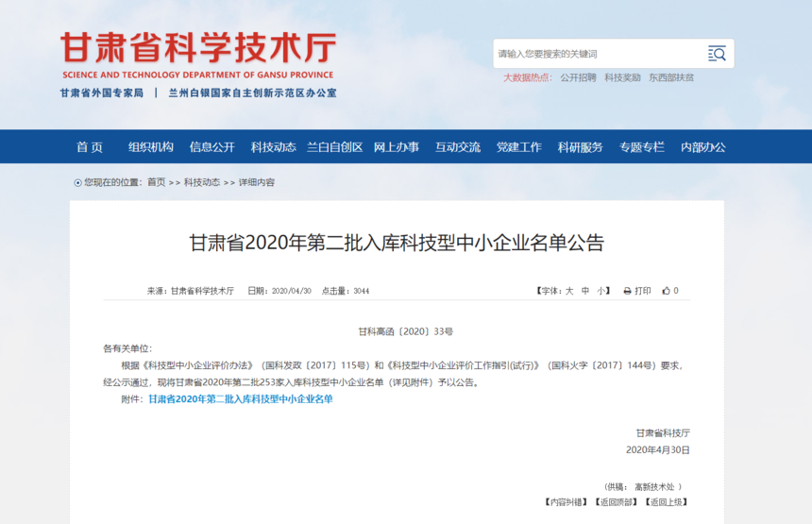Open the 信息公开 navigation item
This screenshot has height=524, width=812.
click(212, 147)
